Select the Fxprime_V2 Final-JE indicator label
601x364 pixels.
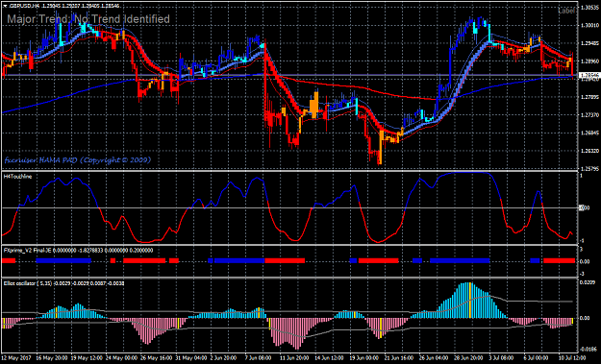click(x=27, y=251)
